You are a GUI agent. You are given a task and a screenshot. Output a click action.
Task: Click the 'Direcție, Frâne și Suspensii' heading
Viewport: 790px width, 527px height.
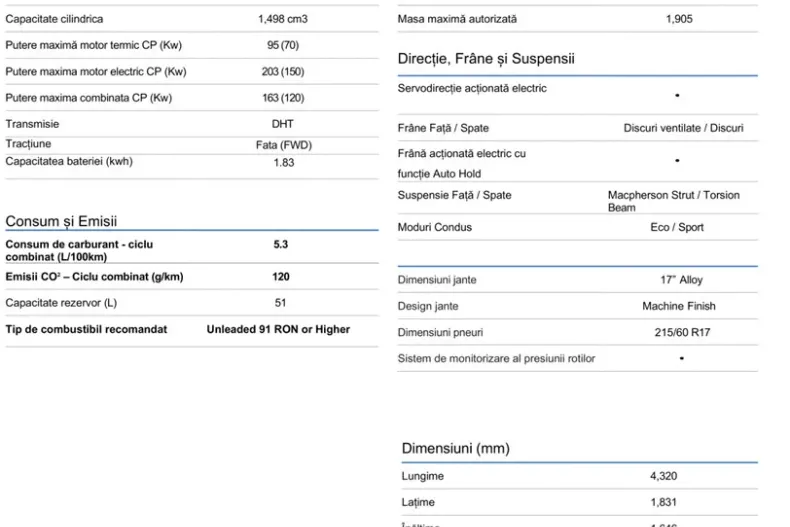coord(486,59)
